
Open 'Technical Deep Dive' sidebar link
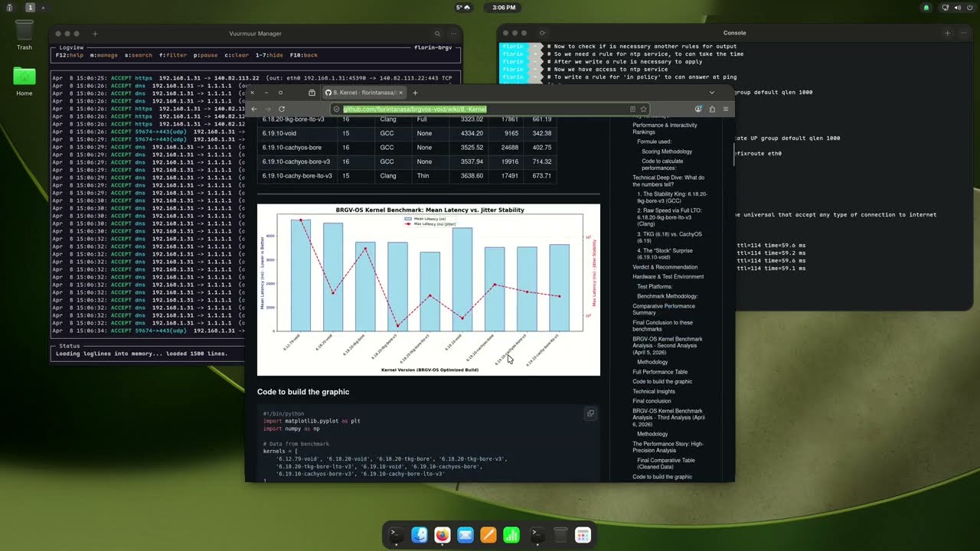[668, 181]
